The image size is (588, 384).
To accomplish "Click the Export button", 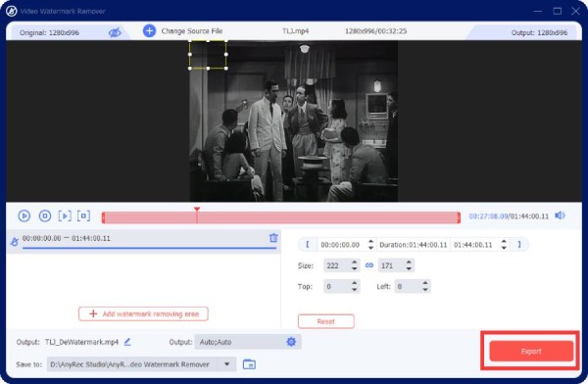I will coord(531,352).
